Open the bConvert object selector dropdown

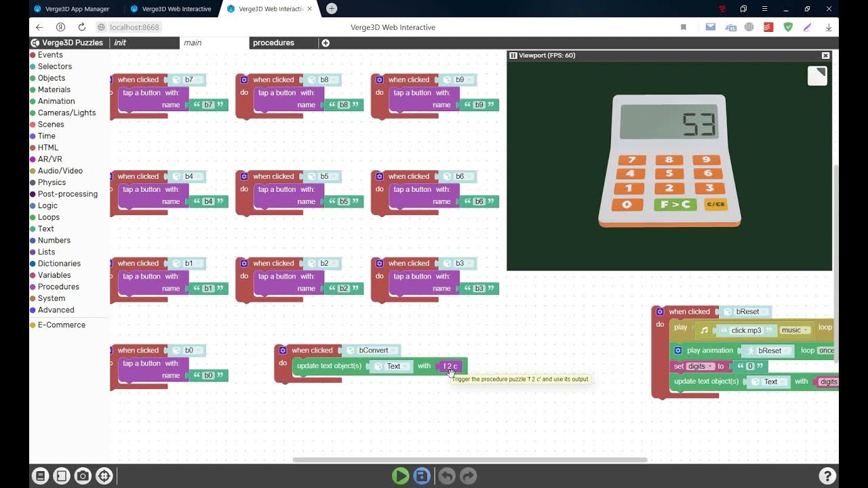click(370, 350)
